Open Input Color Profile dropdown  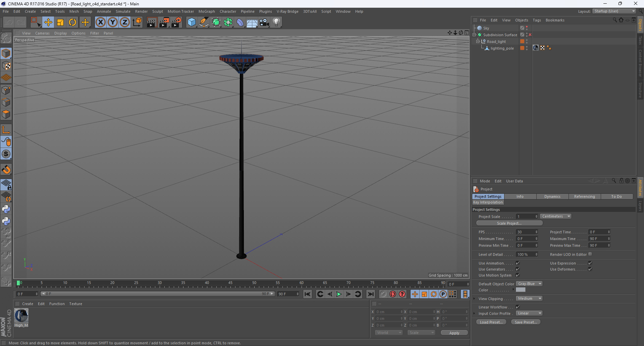[529, 313]
